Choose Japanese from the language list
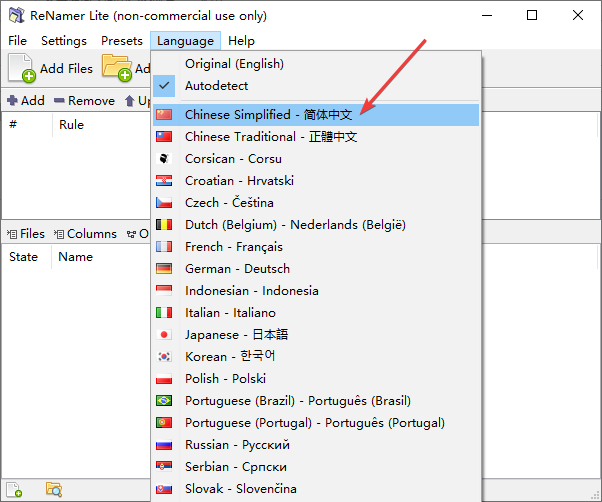Viewport: 602px width, 502px height. pyautogui.click(x=316, y=335)
